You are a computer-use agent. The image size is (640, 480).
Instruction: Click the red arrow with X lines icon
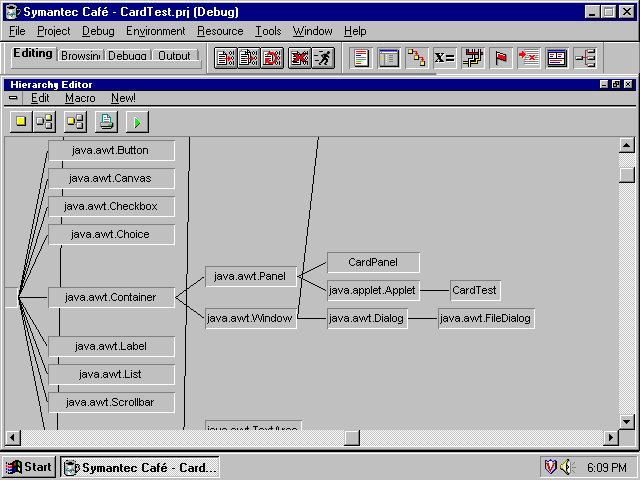(529, 58)
